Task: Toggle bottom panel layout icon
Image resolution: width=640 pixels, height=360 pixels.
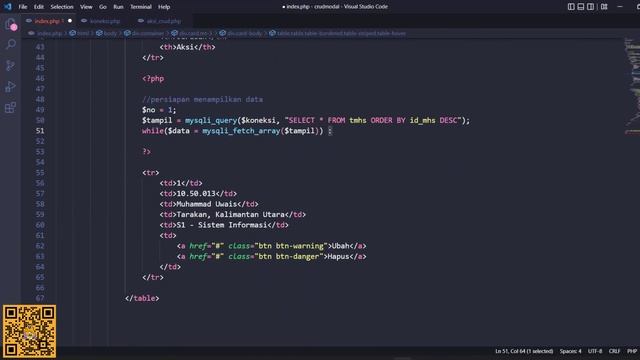Action: coord(581,7)
